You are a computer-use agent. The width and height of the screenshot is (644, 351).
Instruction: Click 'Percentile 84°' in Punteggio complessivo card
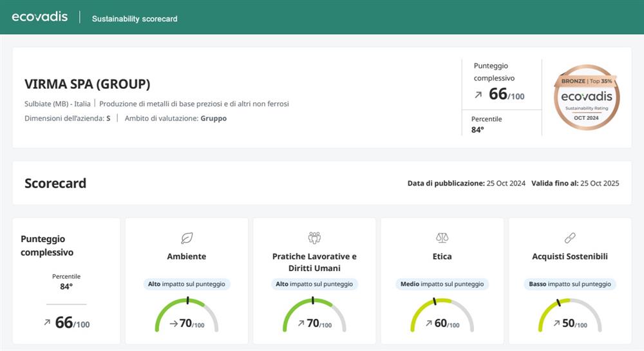pos(66,281)
